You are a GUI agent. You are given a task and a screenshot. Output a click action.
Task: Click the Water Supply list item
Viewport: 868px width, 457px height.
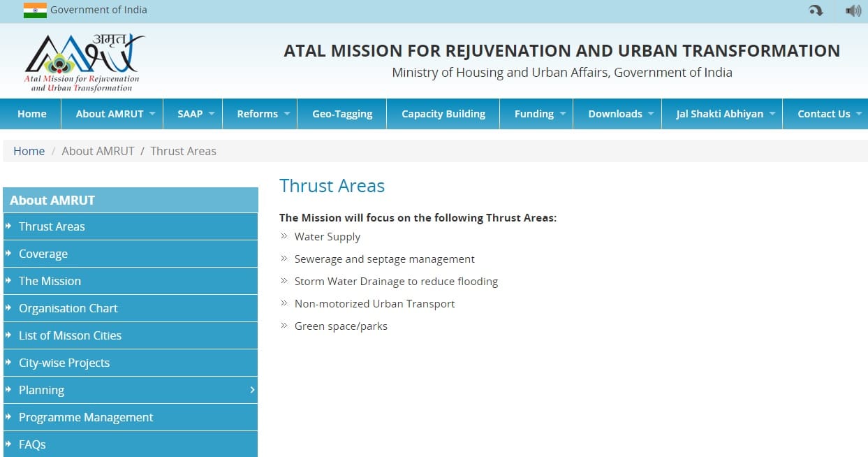coord(327,237)
